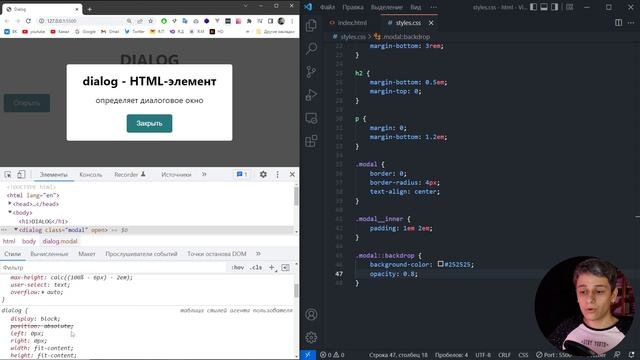Click .modal::backdrop breadcrumb in editor
Image resolution: width=640 pixels, height=360 pixels.
402,36
